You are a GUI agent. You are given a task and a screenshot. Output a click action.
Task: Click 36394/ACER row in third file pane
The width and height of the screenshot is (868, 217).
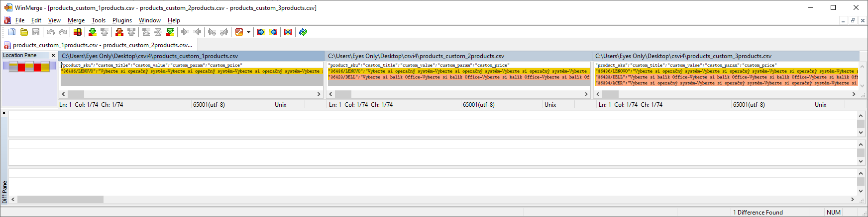click(x=726, y=83)
